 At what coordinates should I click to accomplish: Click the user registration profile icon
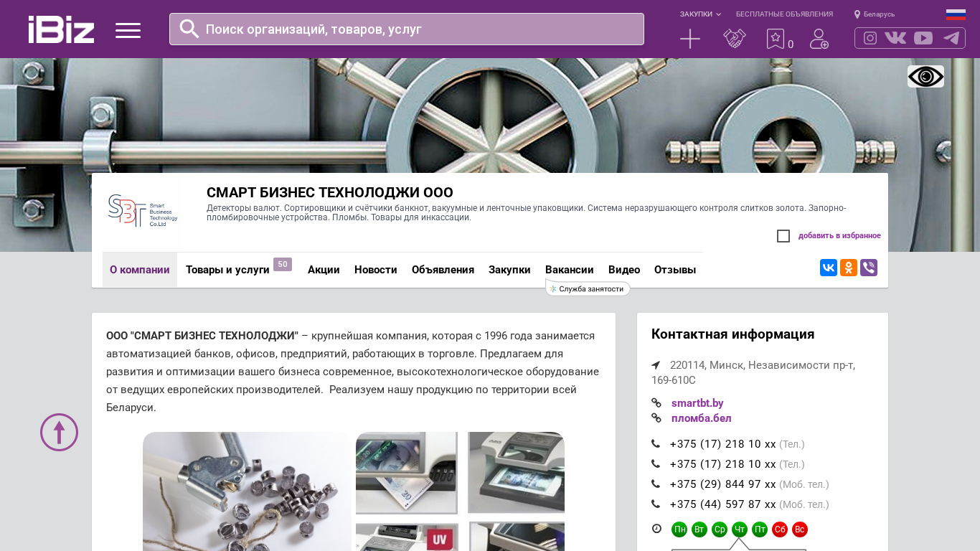pyautogui.click(x=819, y=39)
